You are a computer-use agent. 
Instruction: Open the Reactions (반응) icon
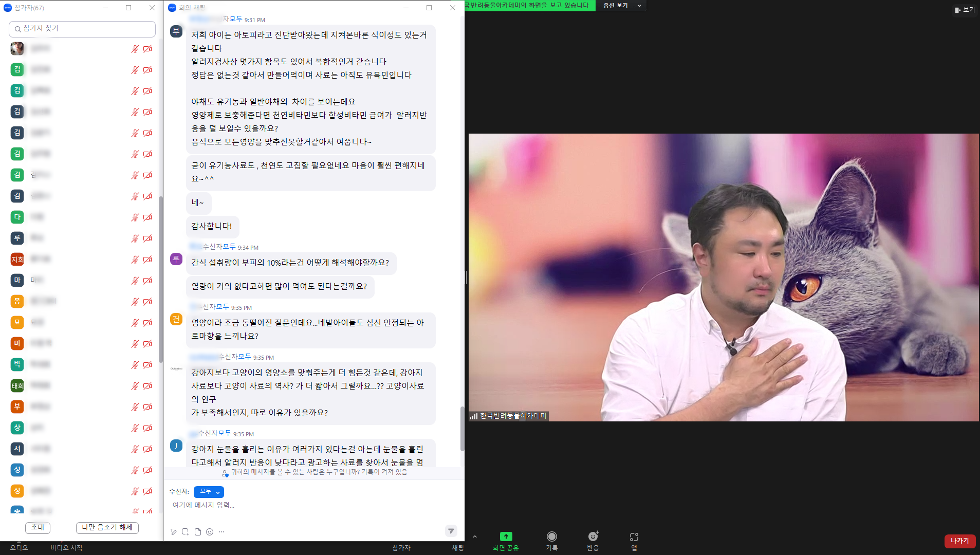click(x=593, y=536)
